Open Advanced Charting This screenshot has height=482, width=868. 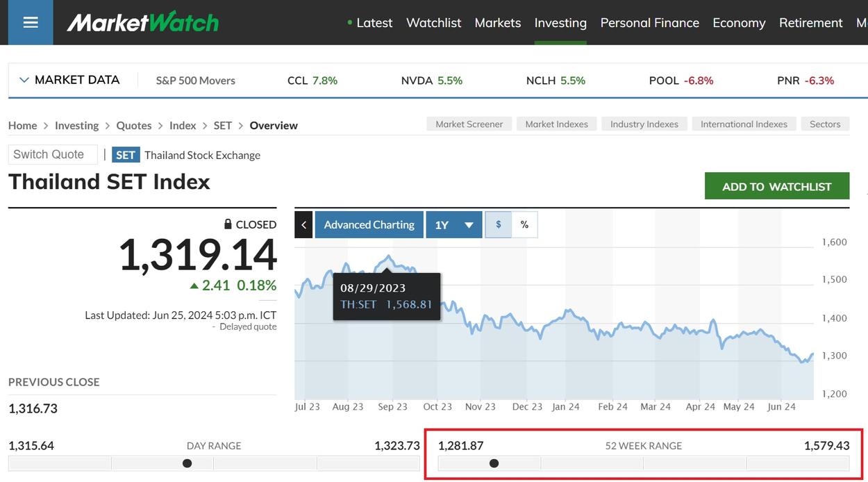point(369,225)
